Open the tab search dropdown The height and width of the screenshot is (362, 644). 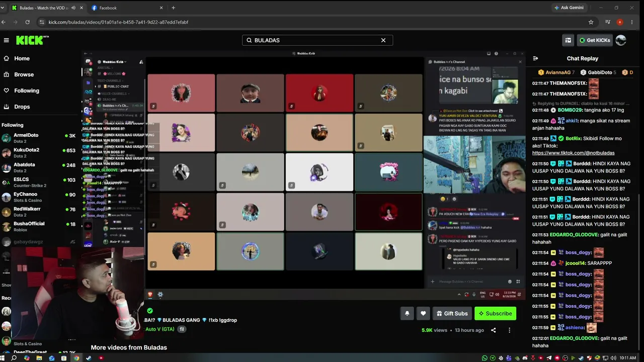(x=3, y=8)
